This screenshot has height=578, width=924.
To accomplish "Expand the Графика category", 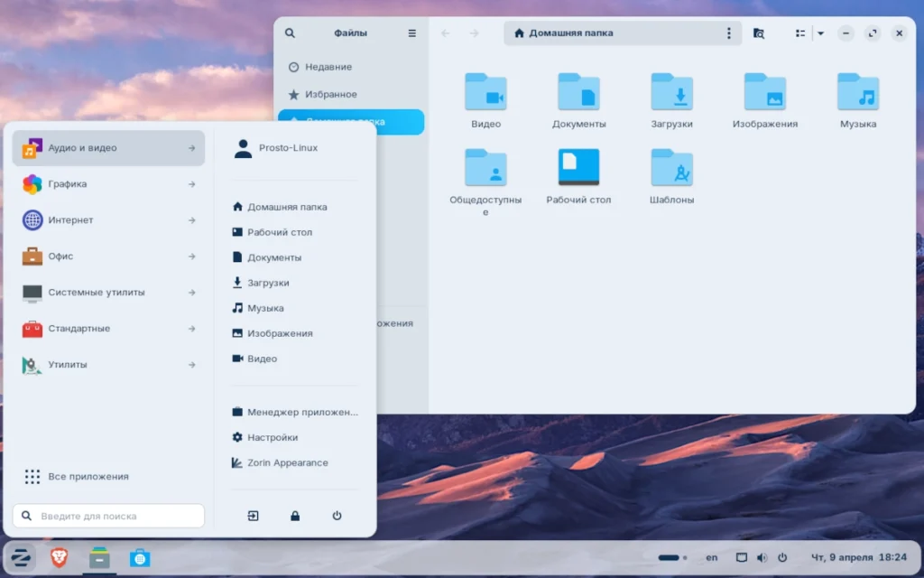I will [x=108, y=184].
